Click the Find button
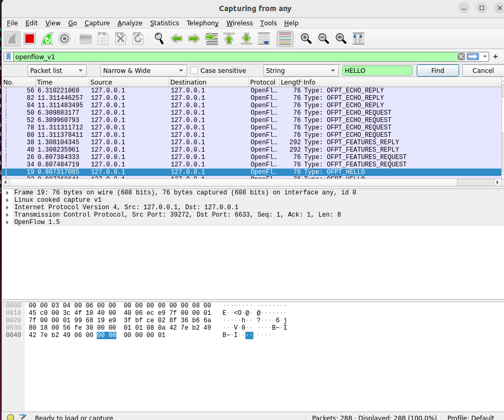Image resolution: width=504 pixels, height=420 pixels. pos(437,71)
